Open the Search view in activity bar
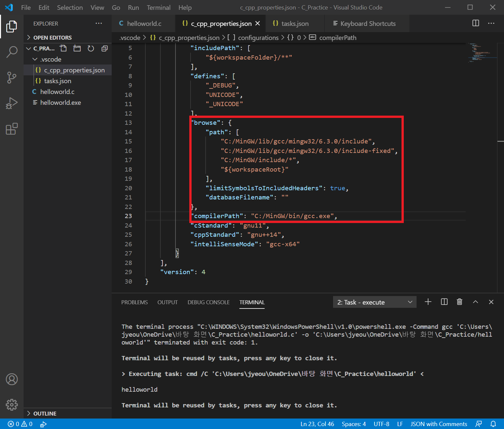Viewport: 504px width, 429px height. (x=11, y=52)
